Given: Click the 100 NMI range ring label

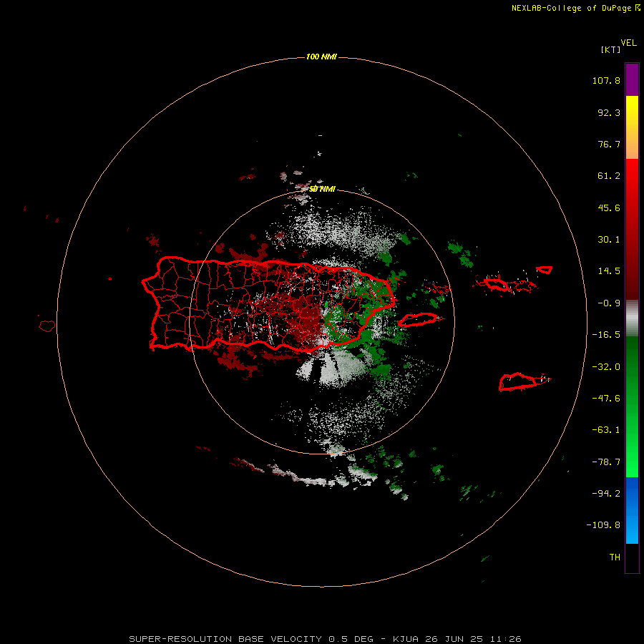Looking at the screenshot, I should [x=321, y=57].
